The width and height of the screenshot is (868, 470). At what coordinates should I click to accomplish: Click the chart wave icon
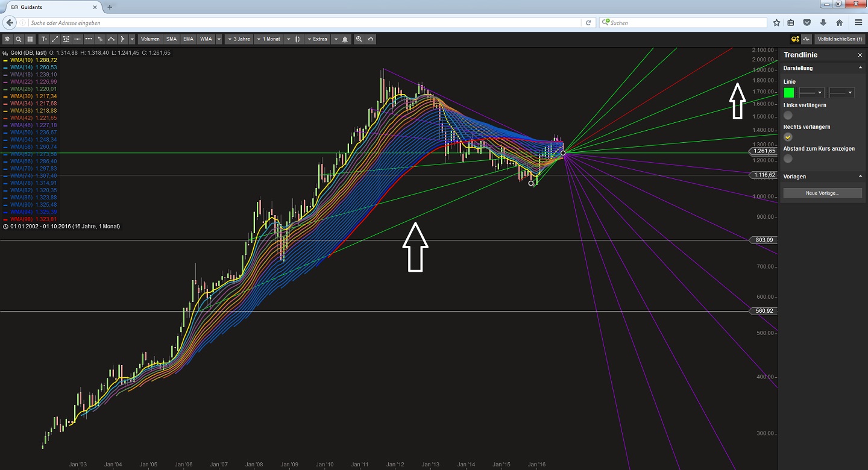coord(807,39)
